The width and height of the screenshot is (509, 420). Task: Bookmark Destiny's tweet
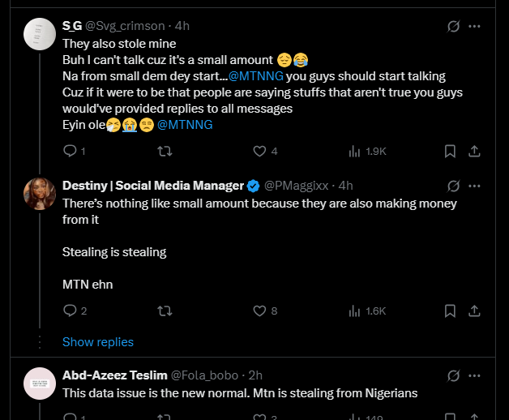click(451, 311)
